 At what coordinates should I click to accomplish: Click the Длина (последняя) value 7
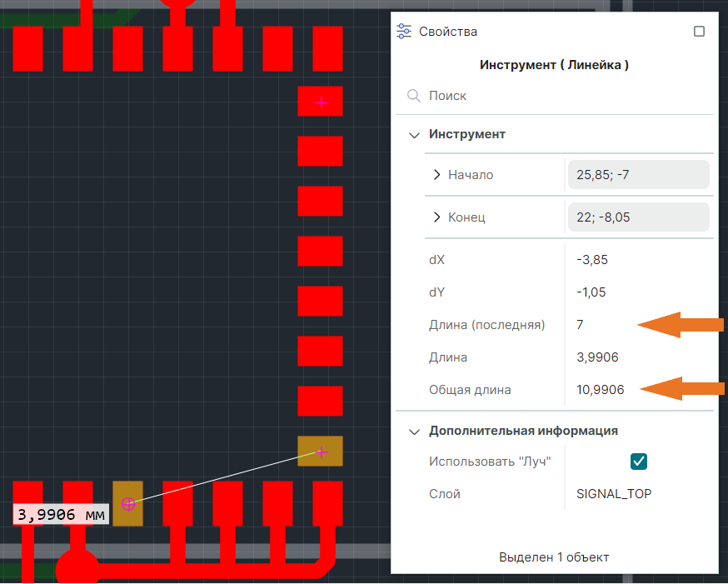[x=580, y=325]
